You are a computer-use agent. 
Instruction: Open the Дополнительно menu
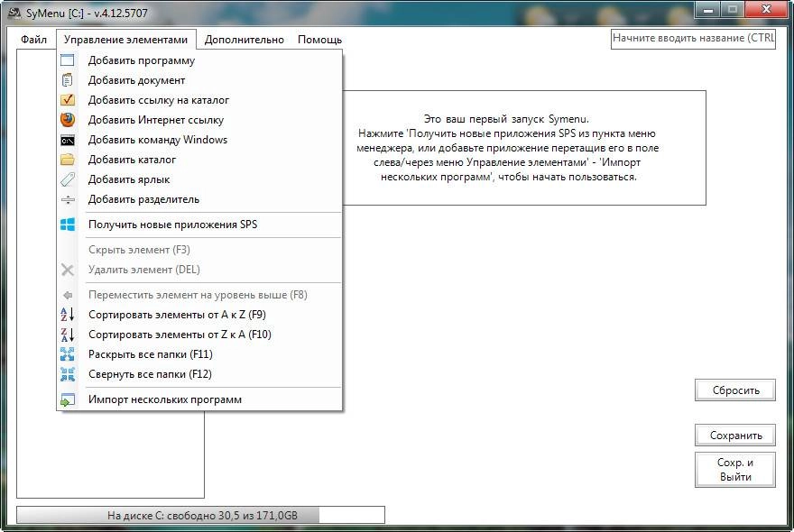coord(245,40)
